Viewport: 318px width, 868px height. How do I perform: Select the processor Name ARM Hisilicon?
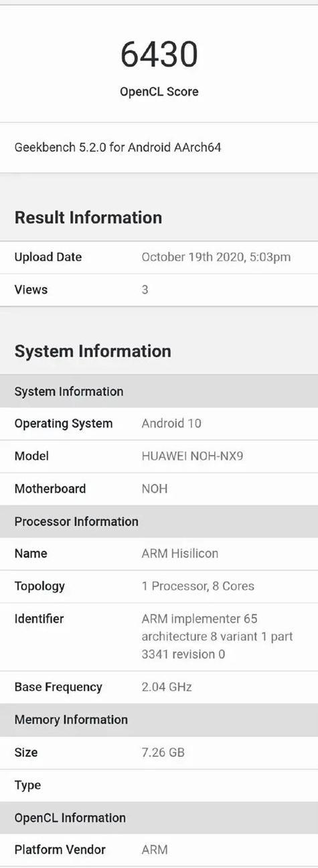[180, 554]
